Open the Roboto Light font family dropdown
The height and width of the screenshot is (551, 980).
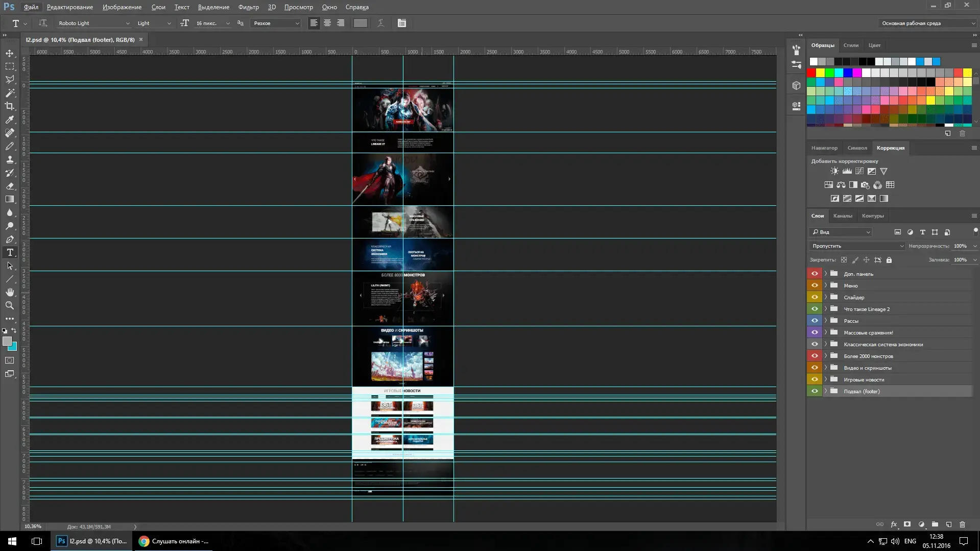point(93,23)
